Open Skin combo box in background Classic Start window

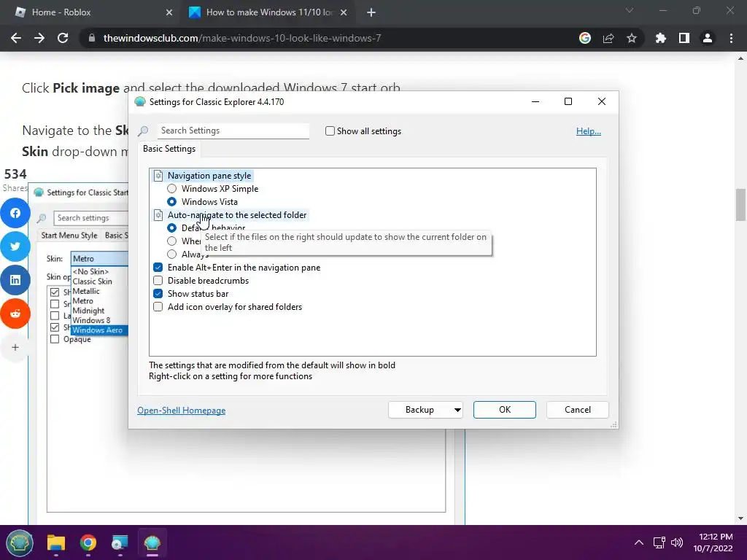99,259
